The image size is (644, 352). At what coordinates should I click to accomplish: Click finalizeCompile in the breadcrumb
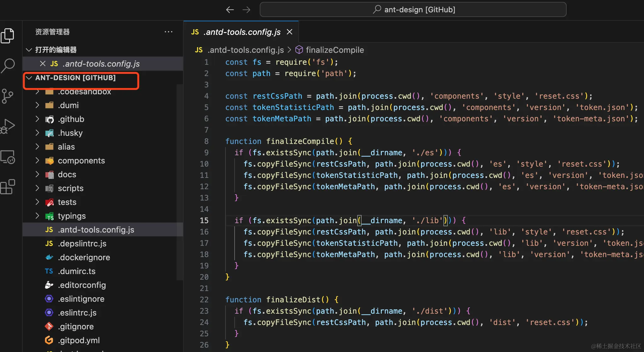(335, 50)
